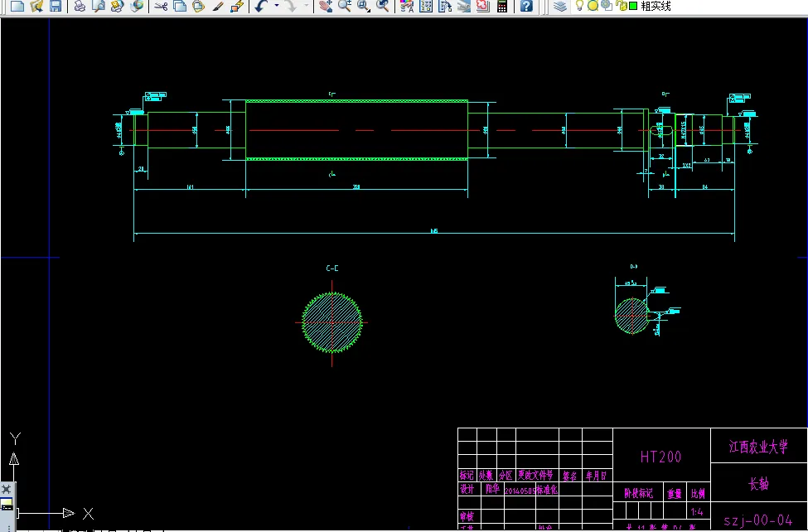Toggle the layer lock padlock icon
This screenshot has height=532, width=808.
pyautogui.click(x=621, y=6)
